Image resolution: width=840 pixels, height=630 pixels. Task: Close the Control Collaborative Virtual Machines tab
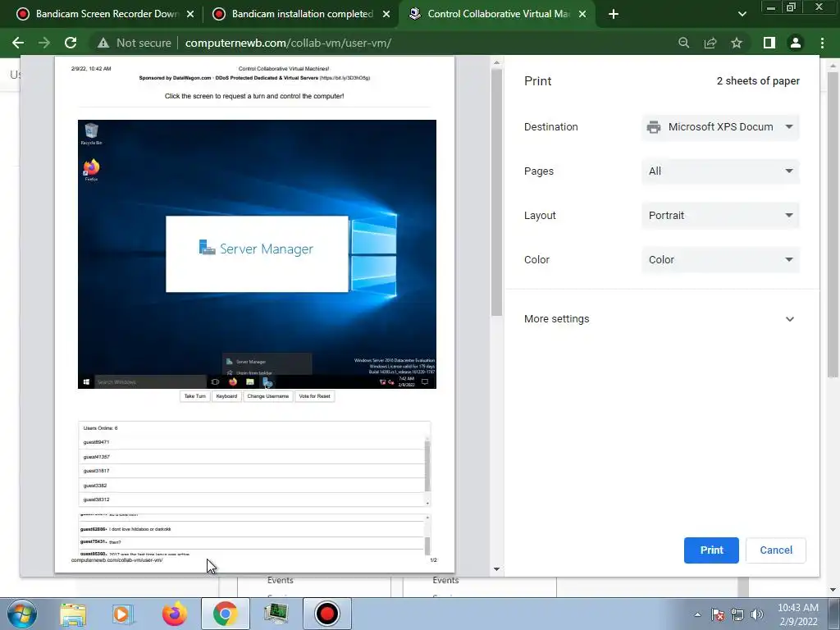582,14
